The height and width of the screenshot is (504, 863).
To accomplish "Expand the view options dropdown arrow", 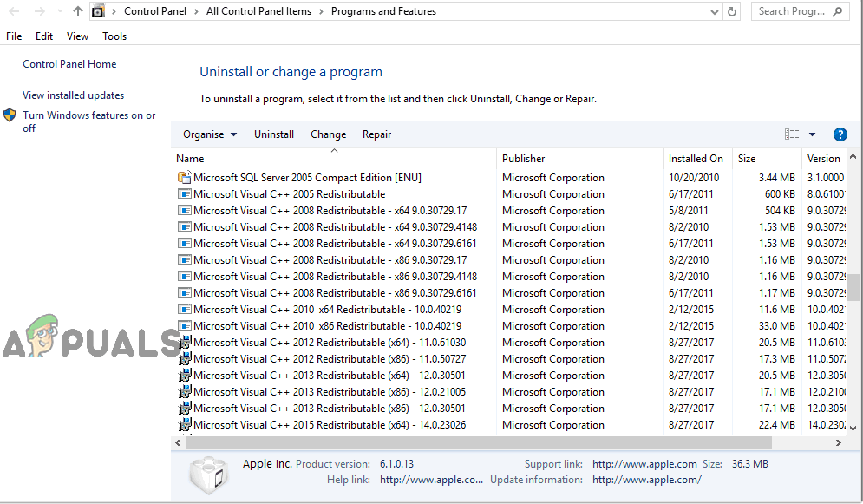I will pyautogui.click(x=812, y=134).
